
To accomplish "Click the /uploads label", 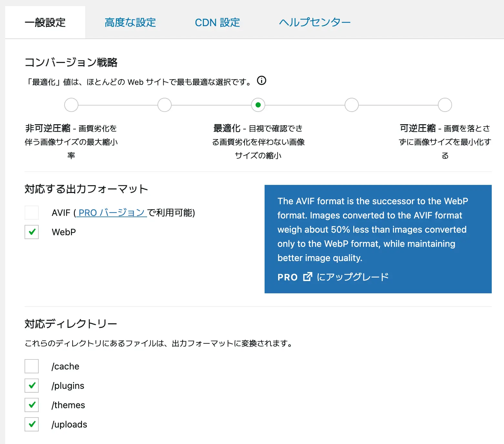I will coord(69,424).
